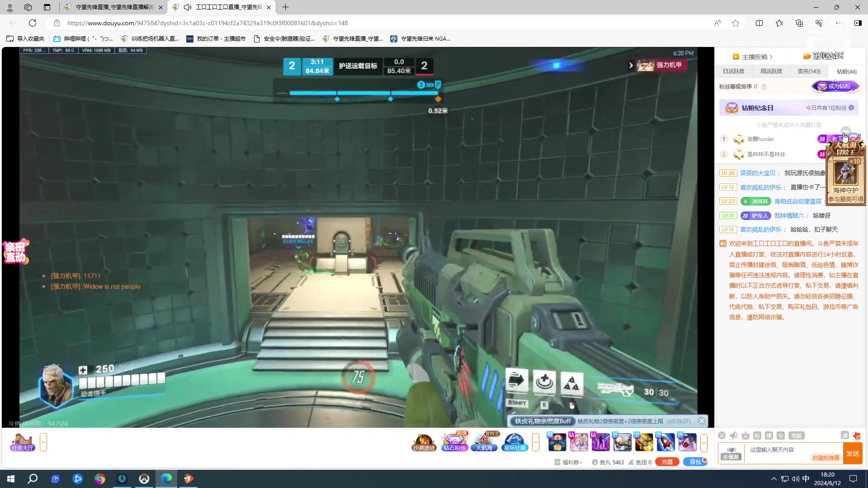Open the 背包 backpack button
This screenshot has height=488, width=868.
(x=695, y=462)
